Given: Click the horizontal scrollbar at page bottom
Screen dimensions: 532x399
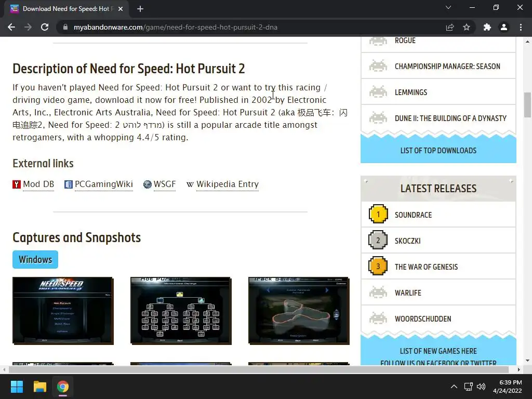Looking at the screenshot, I should 259,369.
